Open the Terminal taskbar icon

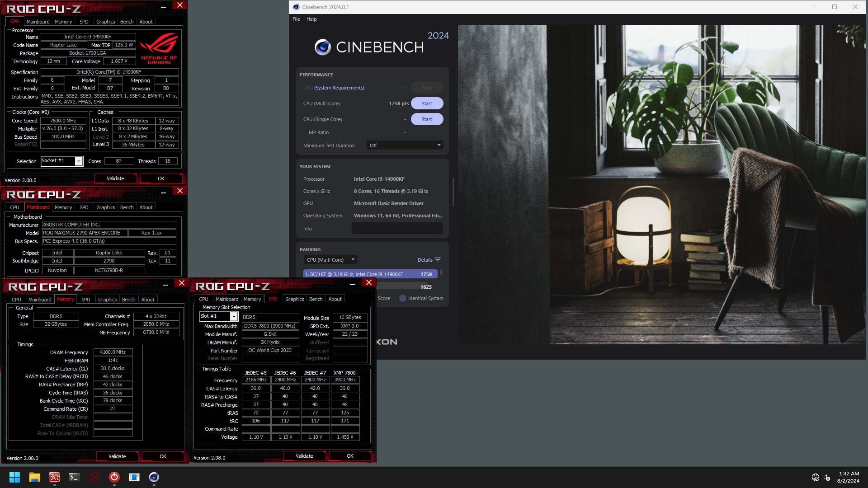click(x=75, y=477)
